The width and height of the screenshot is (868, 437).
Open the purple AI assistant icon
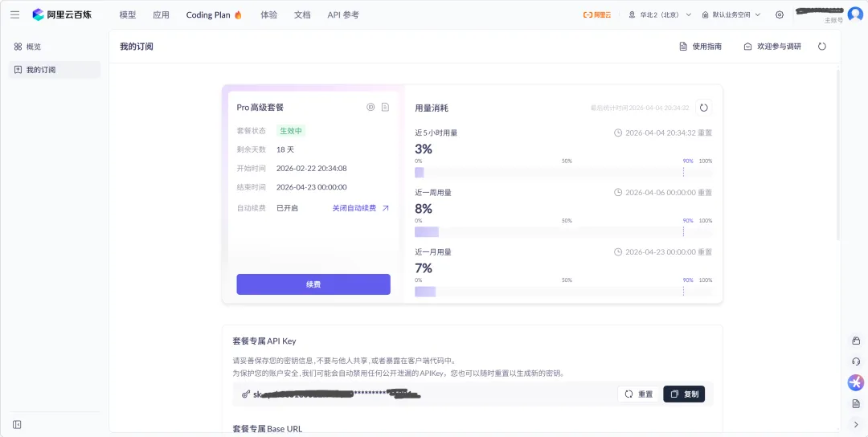(x=856, y=382)
